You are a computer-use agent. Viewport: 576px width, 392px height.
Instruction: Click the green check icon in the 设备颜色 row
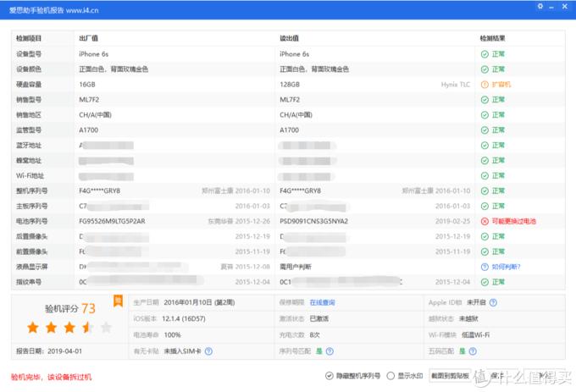485,69
